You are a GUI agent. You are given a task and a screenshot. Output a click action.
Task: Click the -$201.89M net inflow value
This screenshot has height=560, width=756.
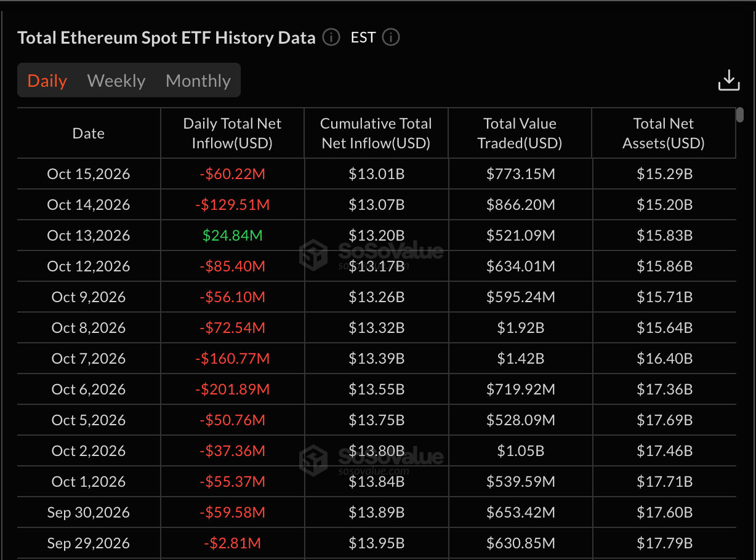pos(233,390)
